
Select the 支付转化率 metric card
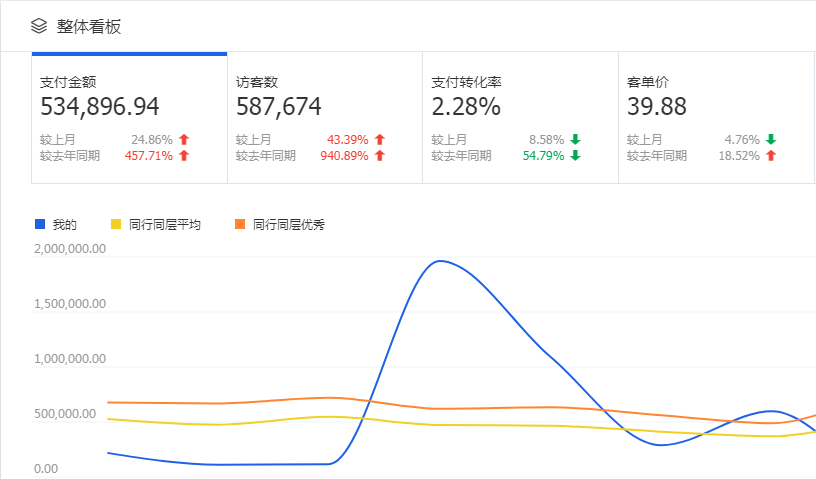(x=520, y=118)
